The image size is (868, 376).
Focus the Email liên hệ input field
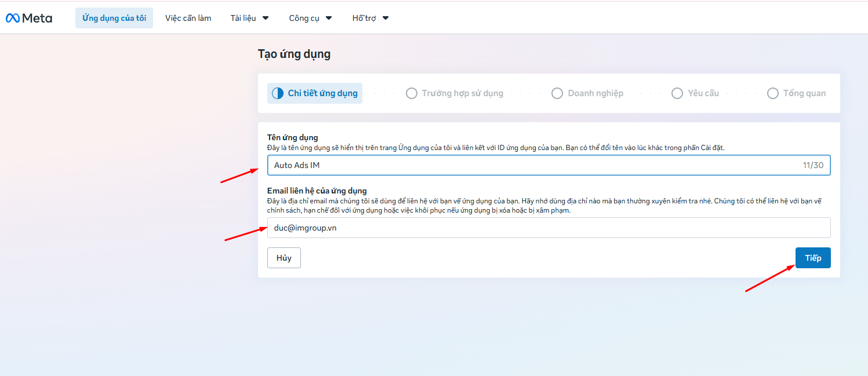pos(549,228)
